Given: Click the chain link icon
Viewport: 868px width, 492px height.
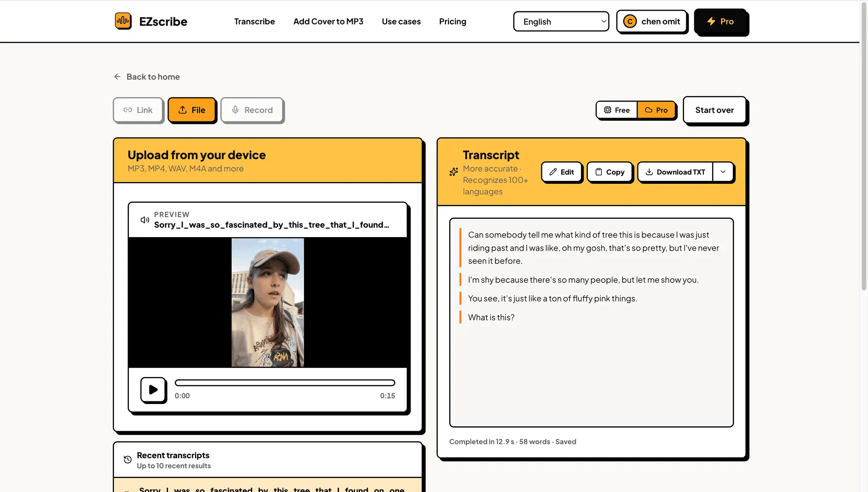Looking at the screenshot, I should 128,110.
